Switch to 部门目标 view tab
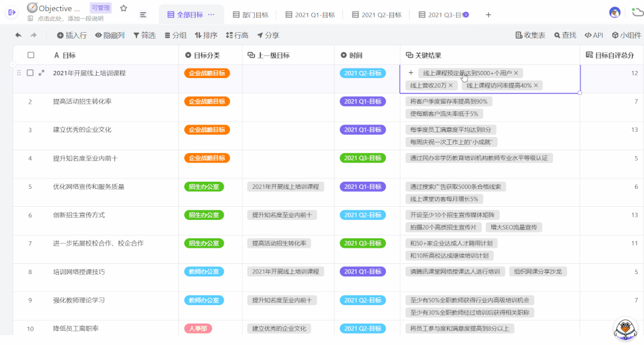The width and height of the screenshot is (644, 345). click(x=250, y=15)
